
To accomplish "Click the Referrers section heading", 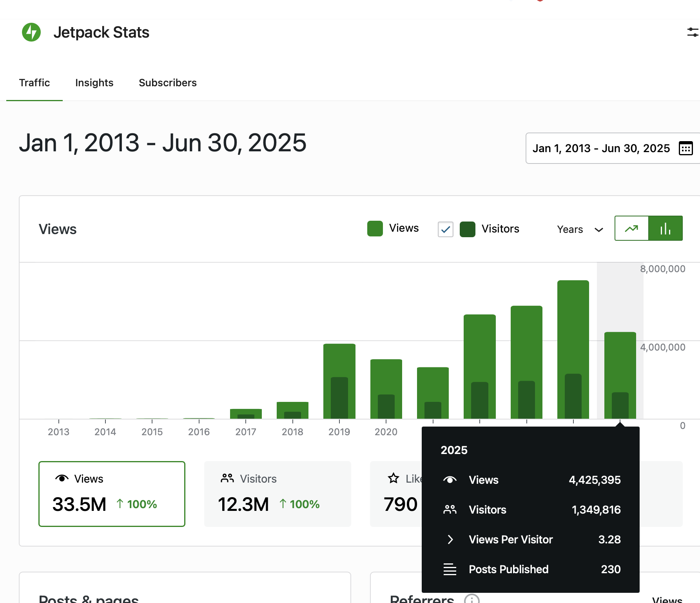I will [x=422, y=599].
